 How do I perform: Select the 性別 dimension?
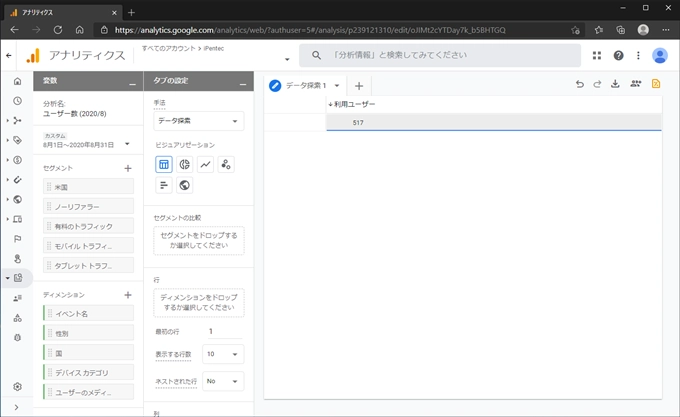coord(88,333)
